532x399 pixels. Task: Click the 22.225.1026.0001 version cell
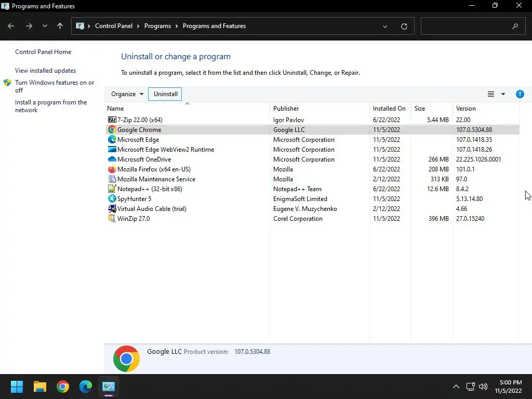(x=478, y=159)
